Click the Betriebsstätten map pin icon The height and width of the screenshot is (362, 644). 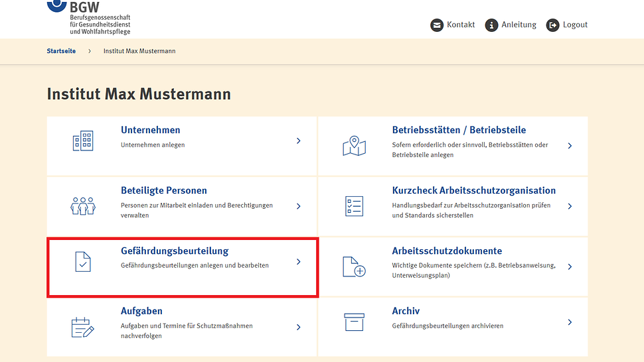354,145
